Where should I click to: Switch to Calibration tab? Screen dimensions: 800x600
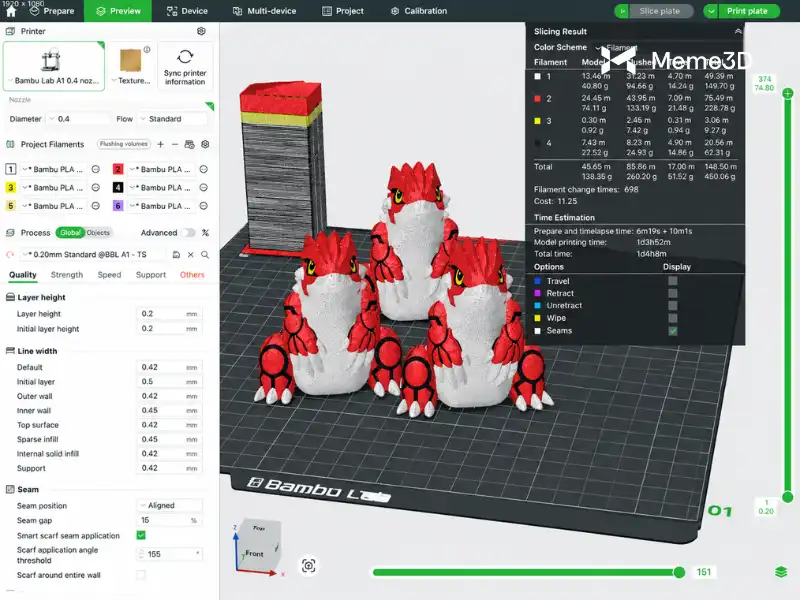419,11
